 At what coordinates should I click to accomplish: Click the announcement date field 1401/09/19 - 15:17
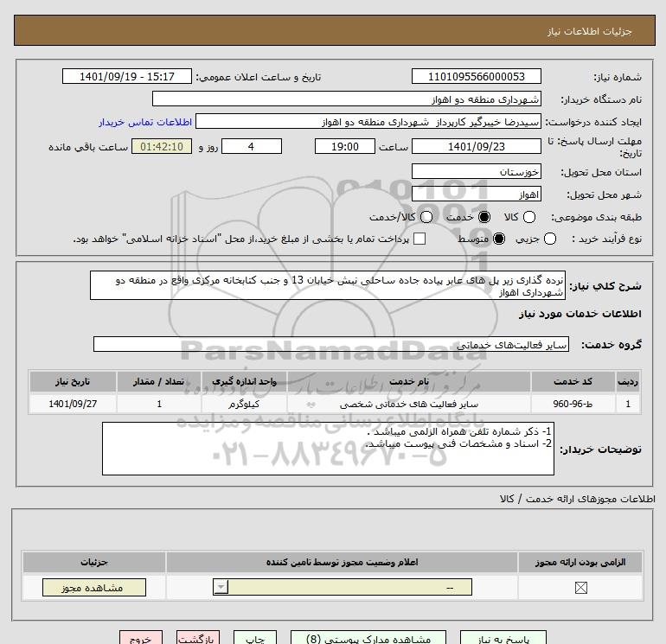pyautogui.click(x=127, y=76)
